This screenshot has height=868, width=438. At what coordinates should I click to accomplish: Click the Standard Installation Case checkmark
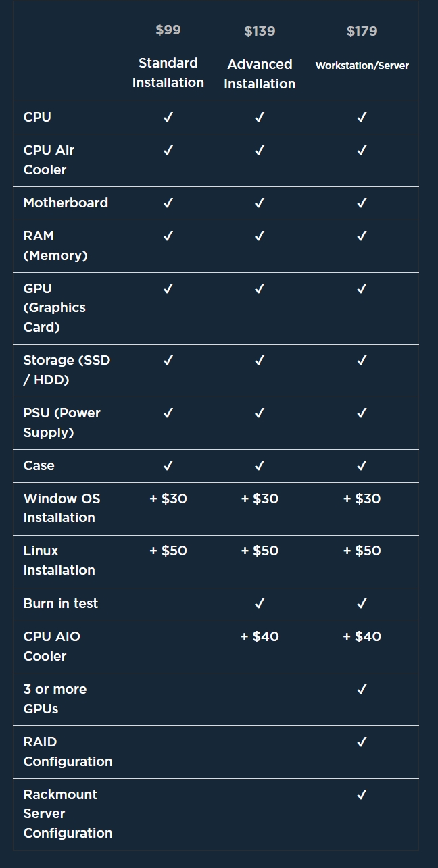point(168,466)
